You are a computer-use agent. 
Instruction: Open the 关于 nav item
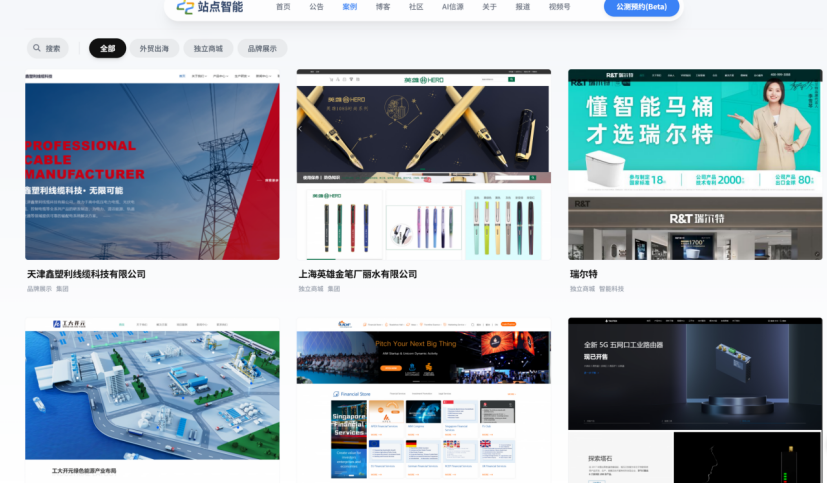pyautogui.click(x=490, y=7)
